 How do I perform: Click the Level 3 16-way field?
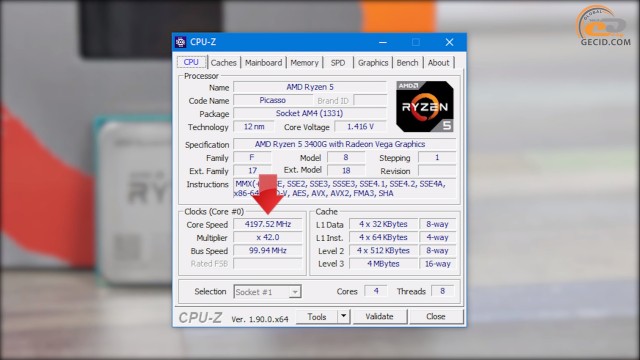pyautogui.click(x=437, y=264)
